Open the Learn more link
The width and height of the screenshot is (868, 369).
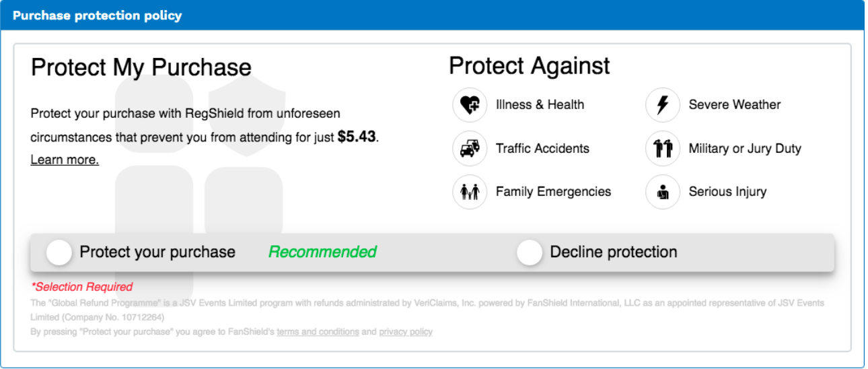65,160
